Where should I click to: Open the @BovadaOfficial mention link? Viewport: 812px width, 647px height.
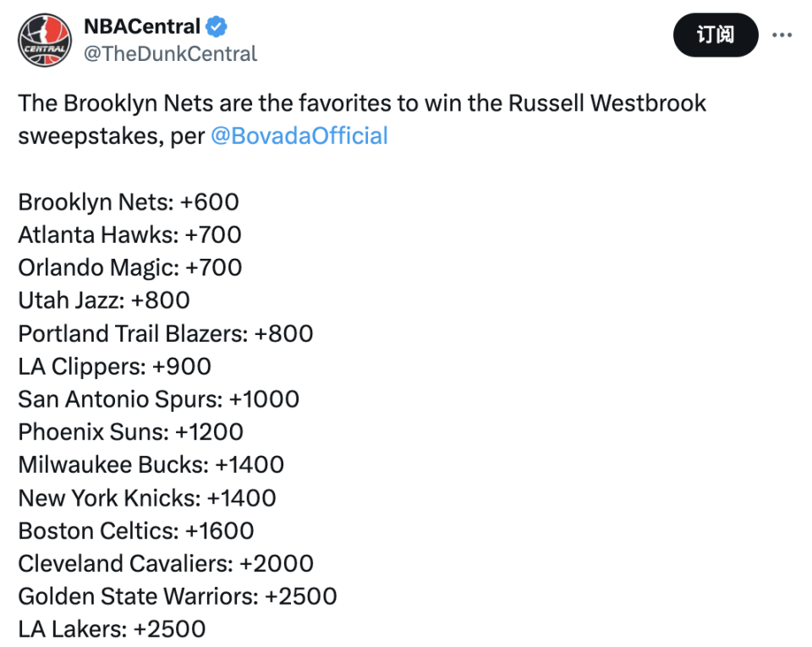pyautogui.click(x=299, y=136)
